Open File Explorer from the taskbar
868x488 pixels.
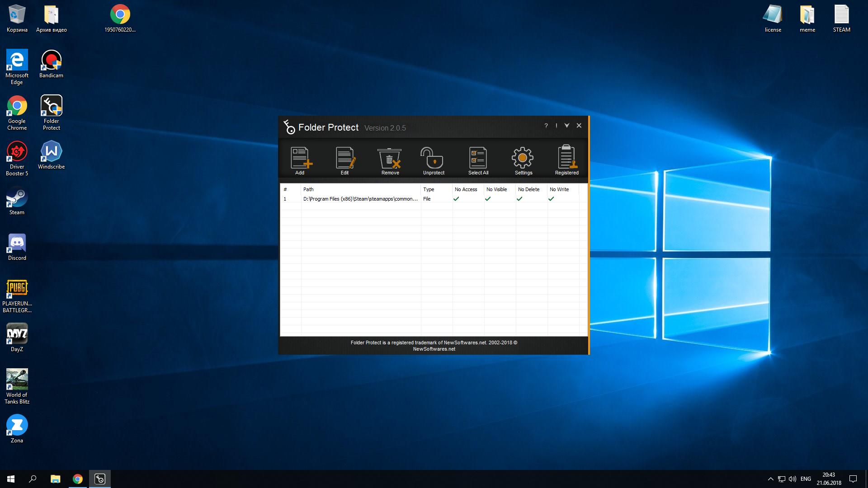pos(55,479)
